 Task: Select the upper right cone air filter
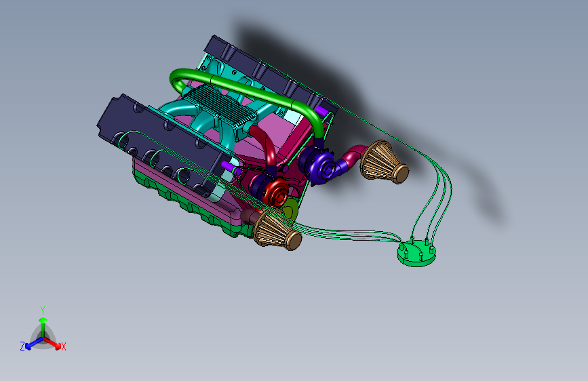point(385,161)
